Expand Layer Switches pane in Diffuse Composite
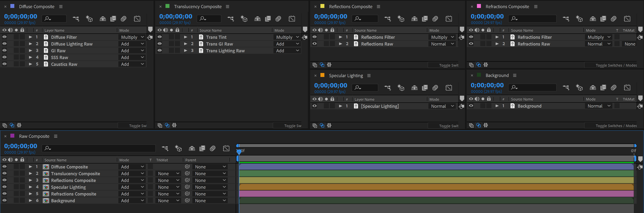 point(5,125)
